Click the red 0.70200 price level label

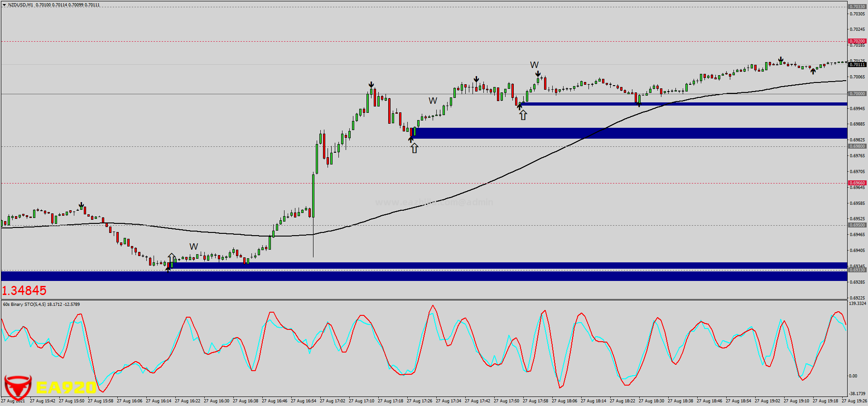[x=857, y=41]
